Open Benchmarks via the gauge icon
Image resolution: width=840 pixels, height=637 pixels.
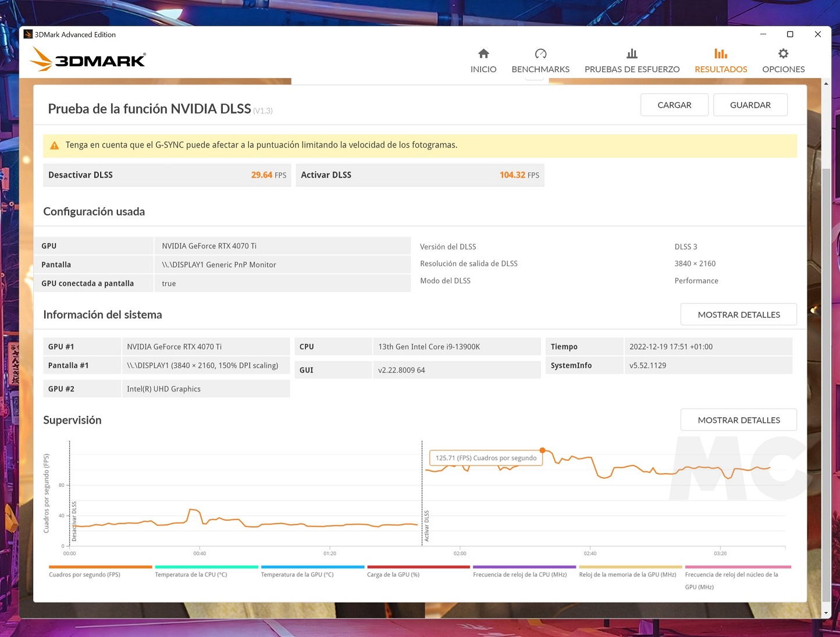(540, 54)
